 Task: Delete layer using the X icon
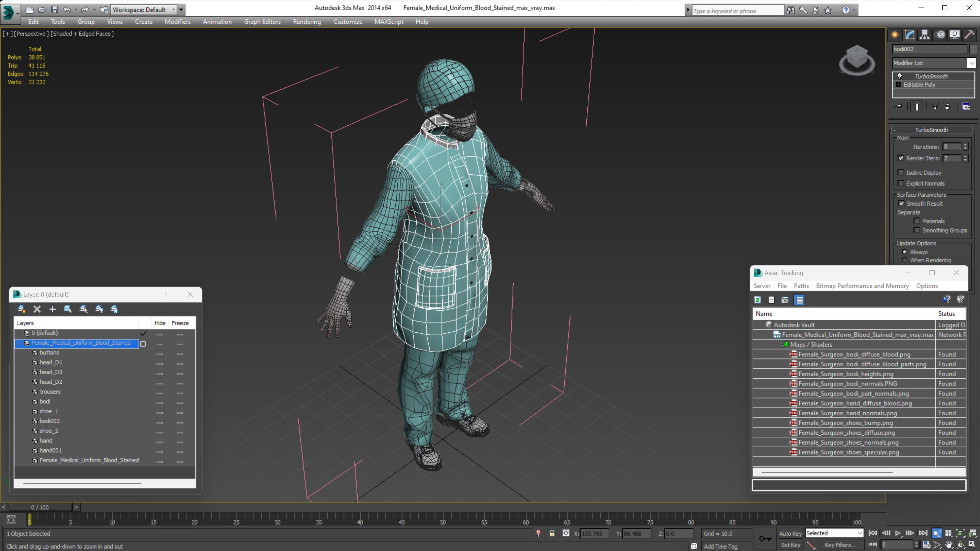(x=37, y=309)
